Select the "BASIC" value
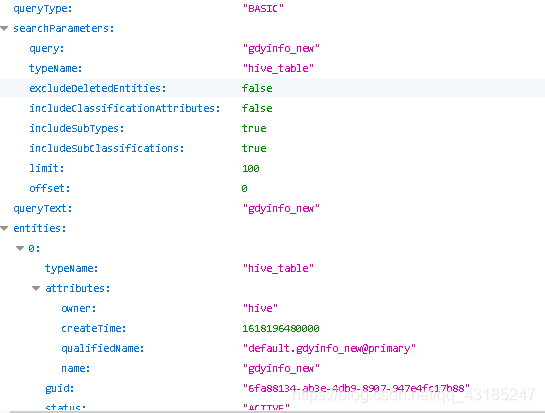The width and height of the screenshot is (545, 413). coord(263,9)
